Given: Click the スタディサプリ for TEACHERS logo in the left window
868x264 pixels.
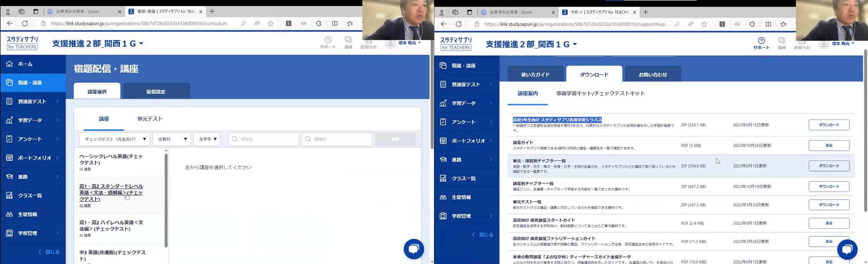Looking at the screenshot, I should click(x=23, y=43).
